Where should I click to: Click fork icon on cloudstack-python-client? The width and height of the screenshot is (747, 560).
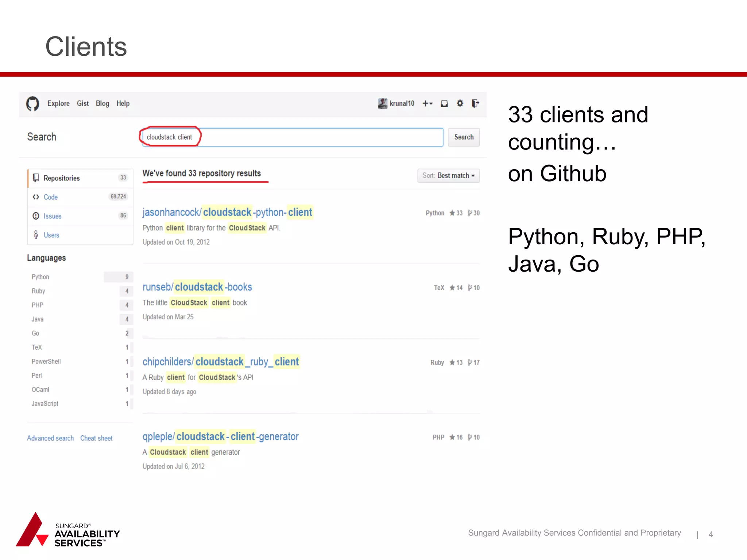[x=470, y=213]
